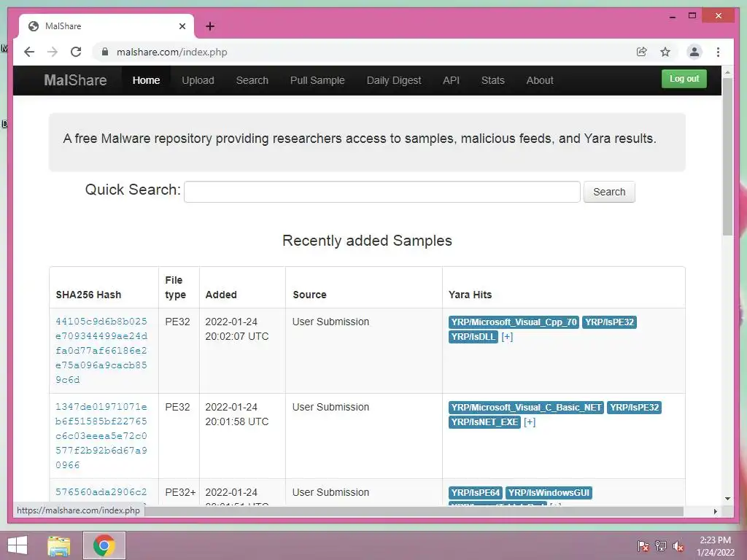Open the taskbar clock and date

point(715,546)
